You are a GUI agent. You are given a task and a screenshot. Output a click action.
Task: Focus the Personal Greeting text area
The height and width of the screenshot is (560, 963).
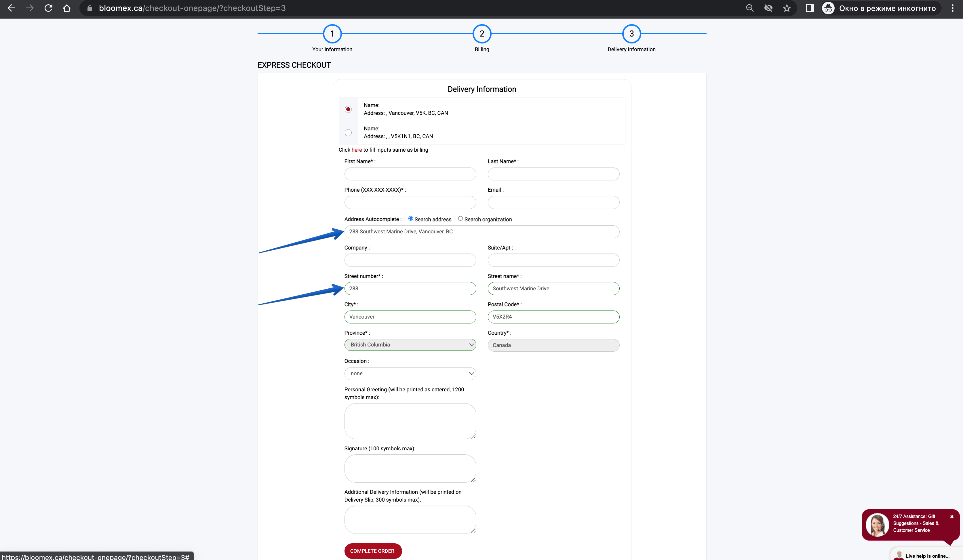[x=410, y=421]
